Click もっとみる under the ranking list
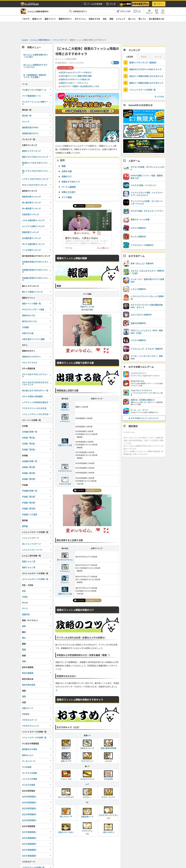This screenshot has width=186, height=868. 159,96
